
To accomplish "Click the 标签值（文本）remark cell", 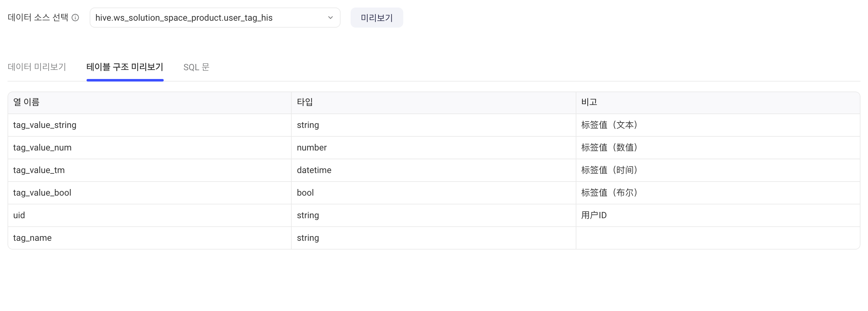I will tap(718, 125).
